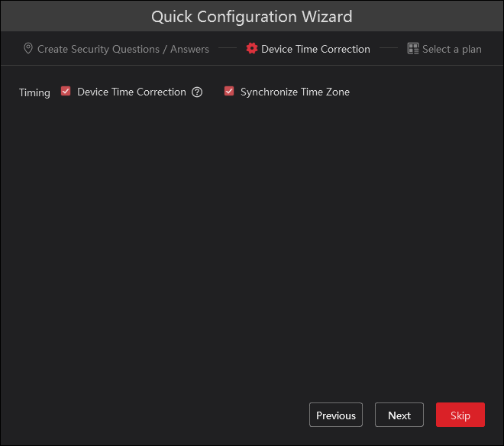
Task: Toggle the Synchronize Time Zone checkbox
Action: (x=229, y=92)
